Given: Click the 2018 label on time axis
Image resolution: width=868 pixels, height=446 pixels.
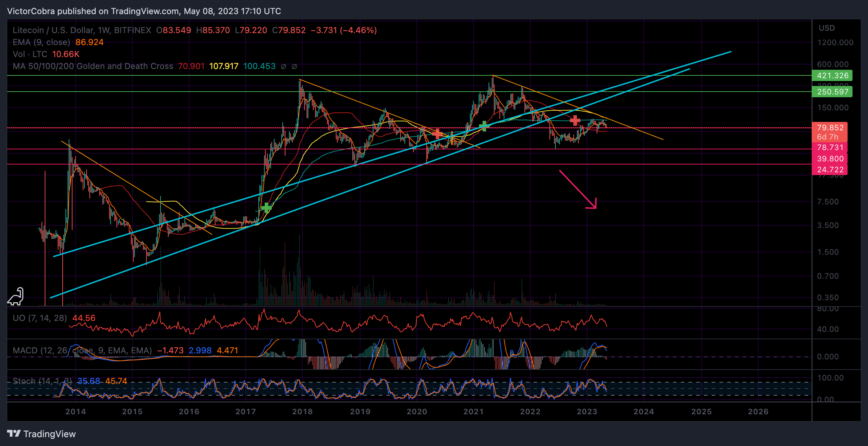Looking at the screenshot, I should pos(302,412).
